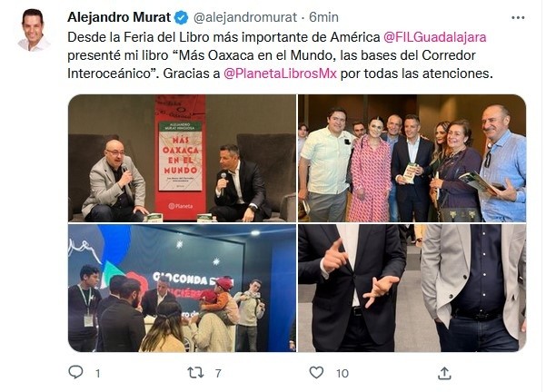Viewport: 546px width, 392px height.
Task: Click the retweet arrows icon
Action: pos(195,373)
